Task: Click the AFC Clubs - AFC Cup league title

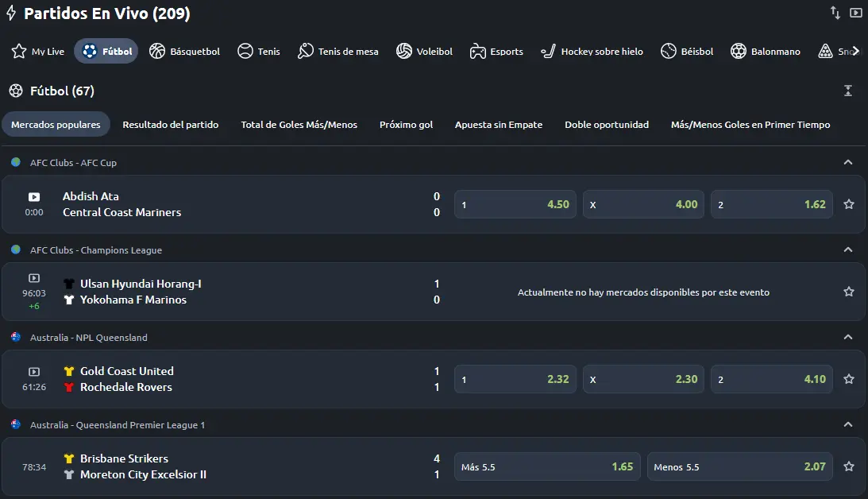Action: pyautogui.click(x=73, y=163)
